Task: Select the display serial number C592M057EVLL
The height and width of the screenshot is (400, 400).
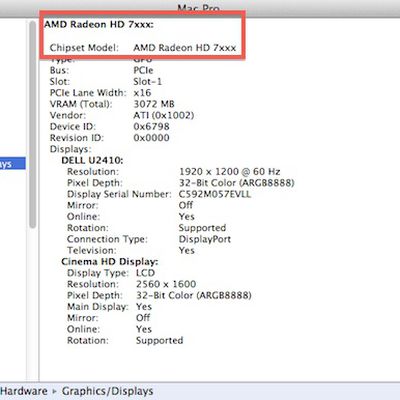Action: (215, 194)
